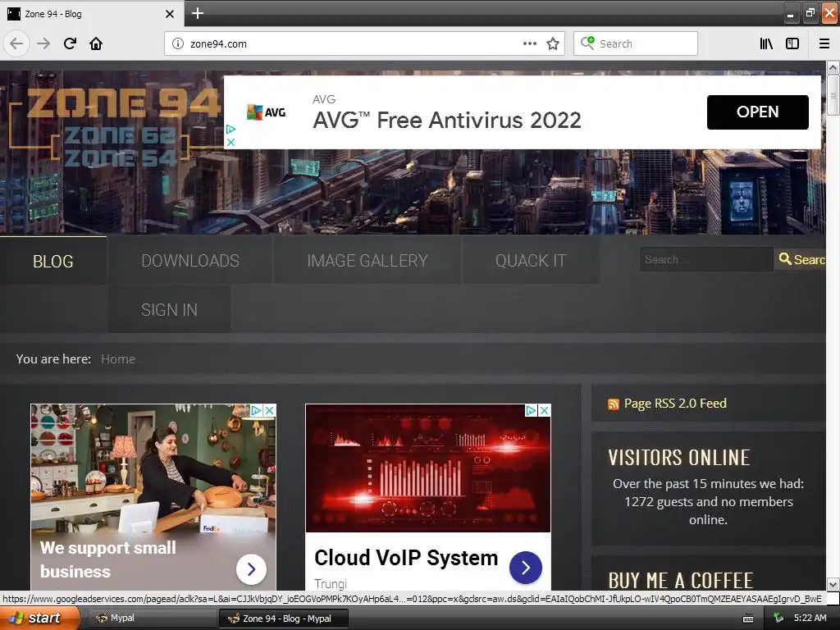Click the AVG logo in the ad
840x630 pixels.
[x=267, y=112]
